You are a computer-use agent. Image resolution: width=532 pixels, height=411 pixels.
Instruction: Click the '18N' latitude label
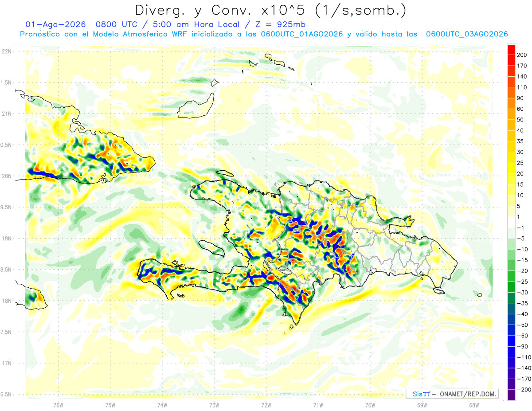[7, 301]
